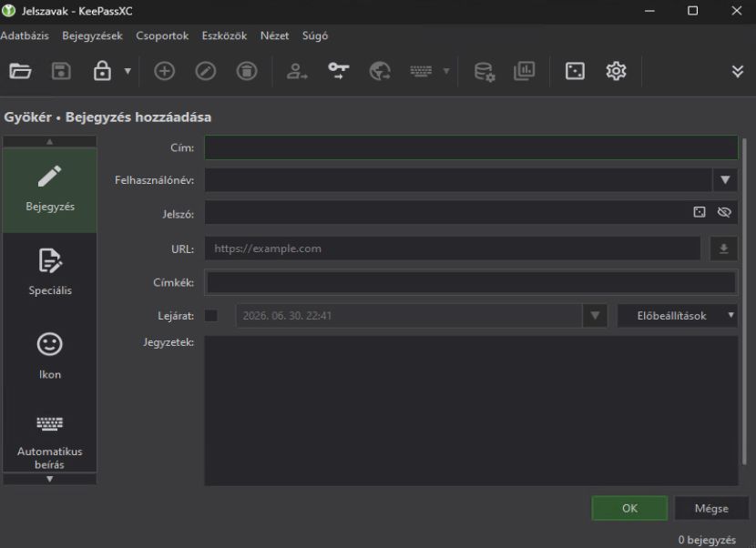The image size is (756, 548).
Task: Generate password with dice icon in Jelszó
Action: coord(700,212)
